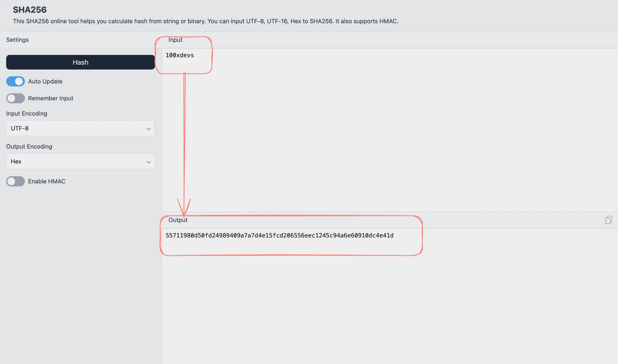
Task: Click the Settings panel header
Action: click(17, 40)
